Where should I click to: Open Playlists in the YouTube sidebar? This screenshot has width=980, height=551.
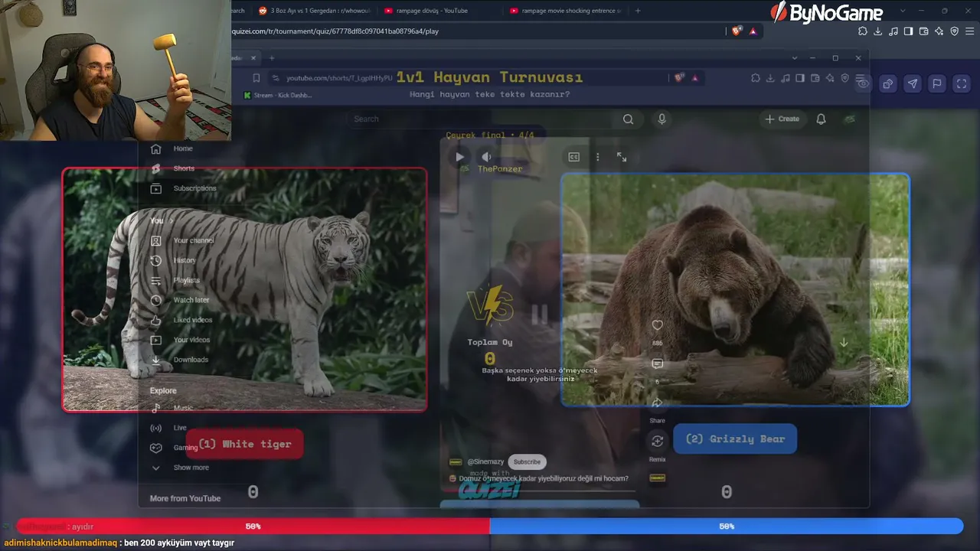point(176,280)
